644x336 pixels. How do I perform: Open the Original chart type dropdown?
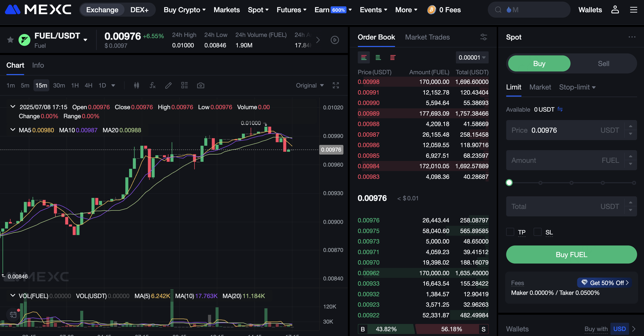click(x=310, y=86)
